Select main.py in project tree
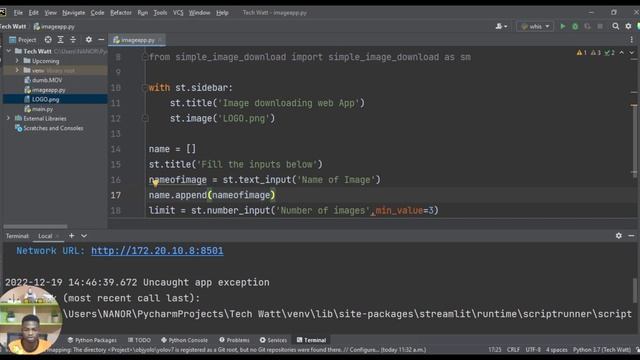Screen dimensions: 640x360 coord(42,109)
